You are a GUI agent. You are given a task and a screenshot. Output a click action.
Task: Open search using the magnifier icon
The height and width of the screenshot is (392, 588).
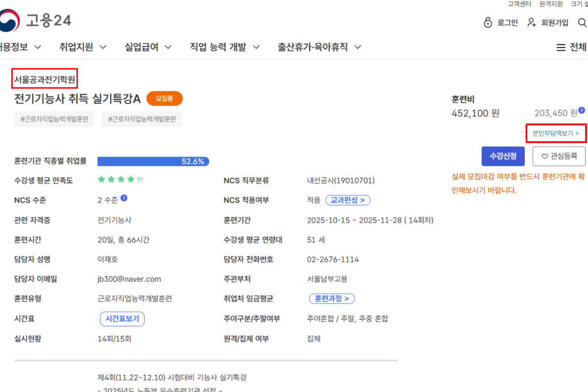(x=582, y=22)
